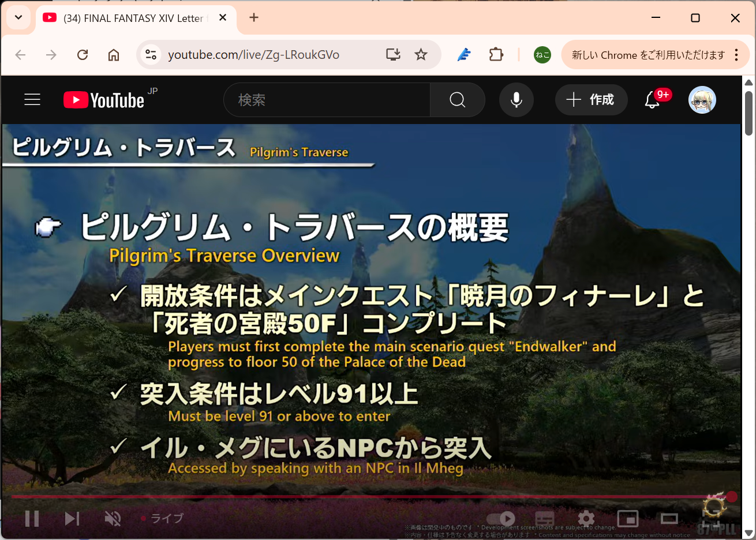Start voice search with the microphone

517,100
